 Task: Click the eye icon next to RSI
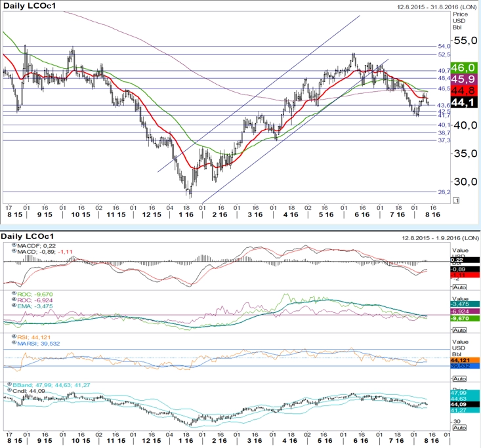coord(14,336)
